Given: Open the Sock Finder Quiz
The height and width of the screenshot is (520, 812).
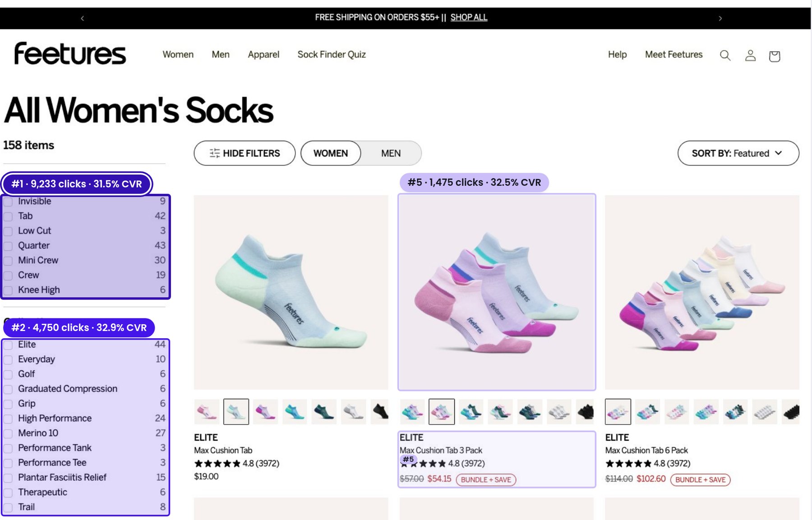Looking at the screenshot, I should coord(332,55).
